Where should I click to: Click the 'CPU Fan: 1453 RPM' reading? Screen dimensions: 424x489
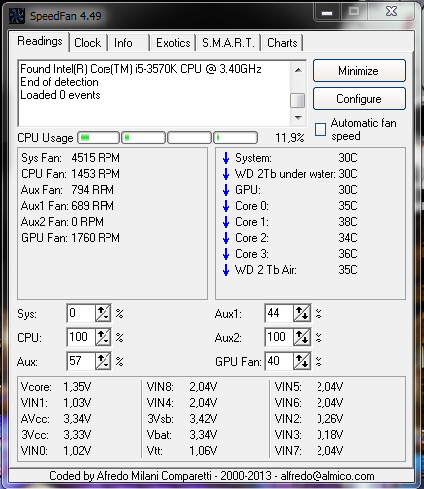pyautogui.click(x=70, y=174)
